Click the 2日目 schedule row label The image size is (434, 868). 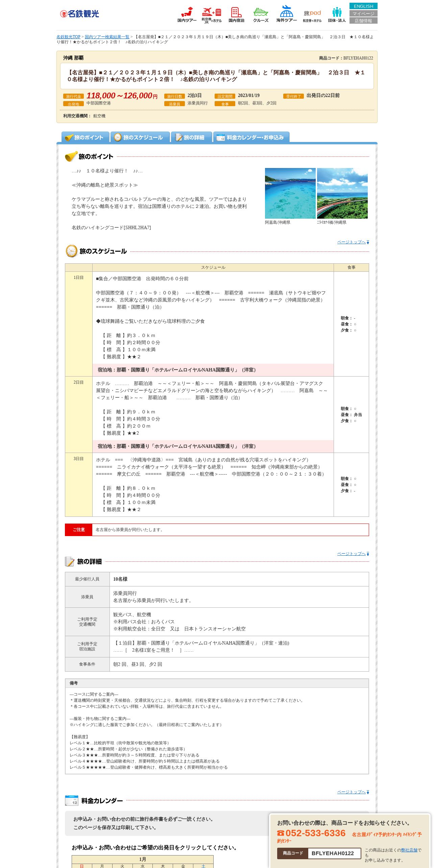click(x=79, y=382)
